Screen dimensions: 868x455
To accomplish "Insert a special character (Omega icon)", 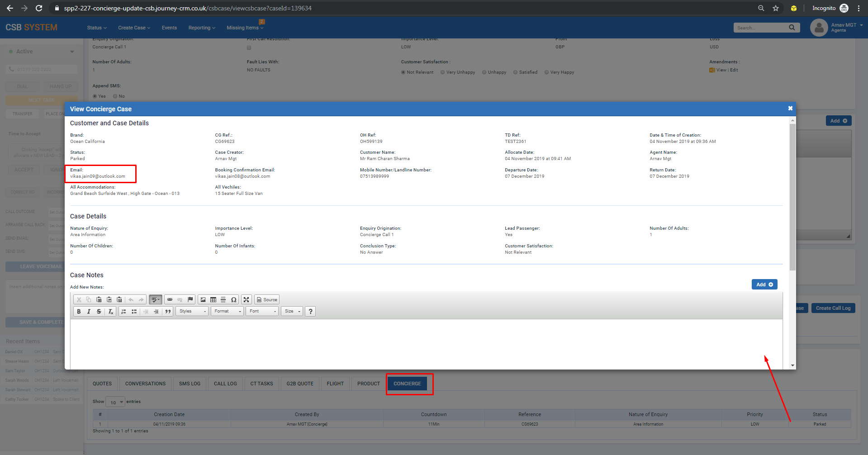I will [x=233, y=299].
